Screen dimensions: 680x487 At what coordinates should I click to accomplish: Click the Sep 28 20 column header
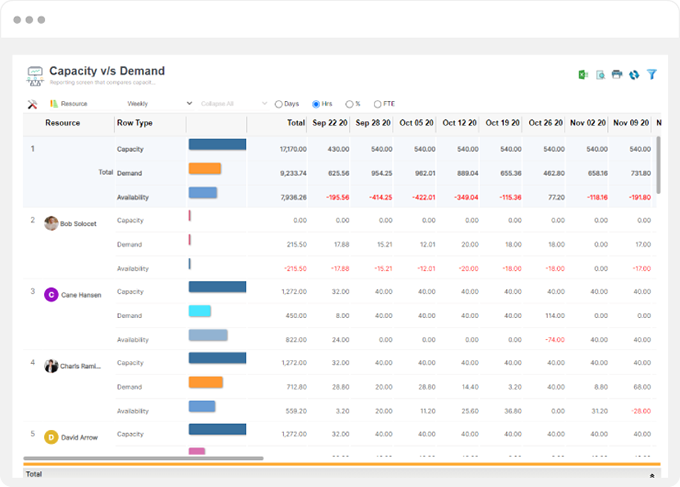click(x=373, y=123)
